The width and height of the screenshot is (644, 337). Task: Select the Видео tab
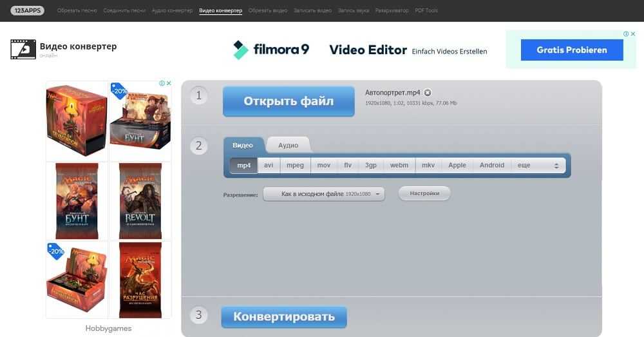(243, 146)
